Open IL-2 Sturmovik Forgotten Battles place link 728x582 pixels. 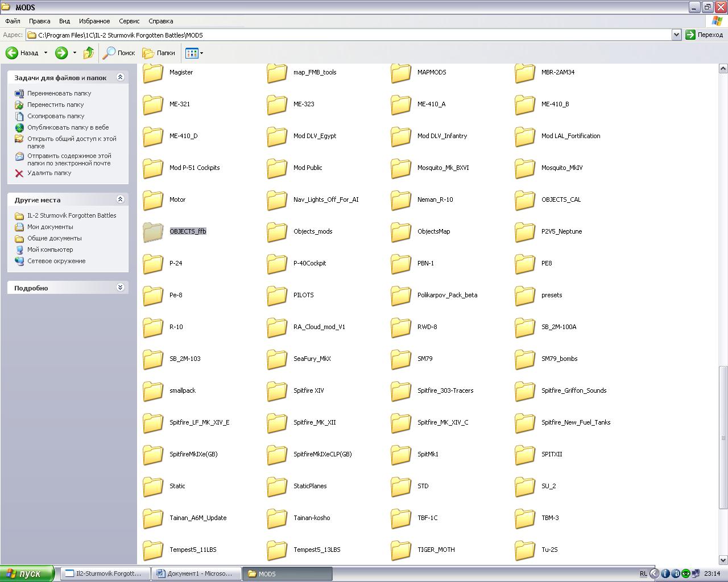point(72,215)
